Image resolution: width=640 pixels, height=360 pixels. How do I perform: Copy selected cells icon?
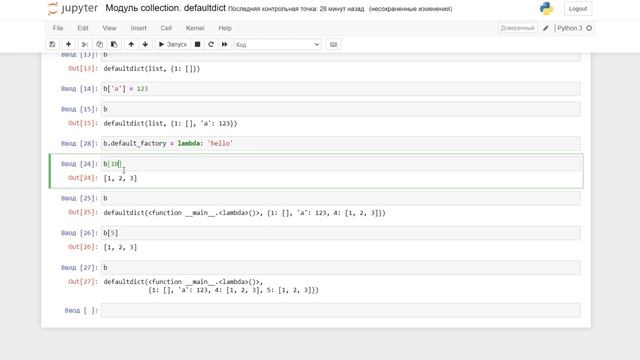click(99, 44)
